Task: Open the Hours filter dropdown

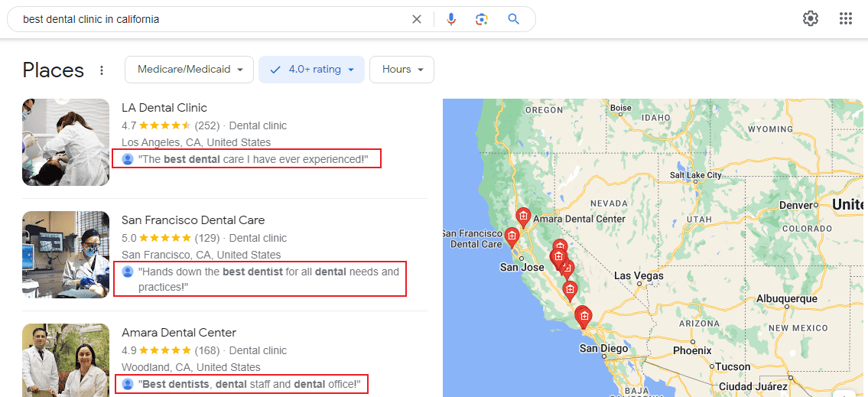Action: [402, 70]
